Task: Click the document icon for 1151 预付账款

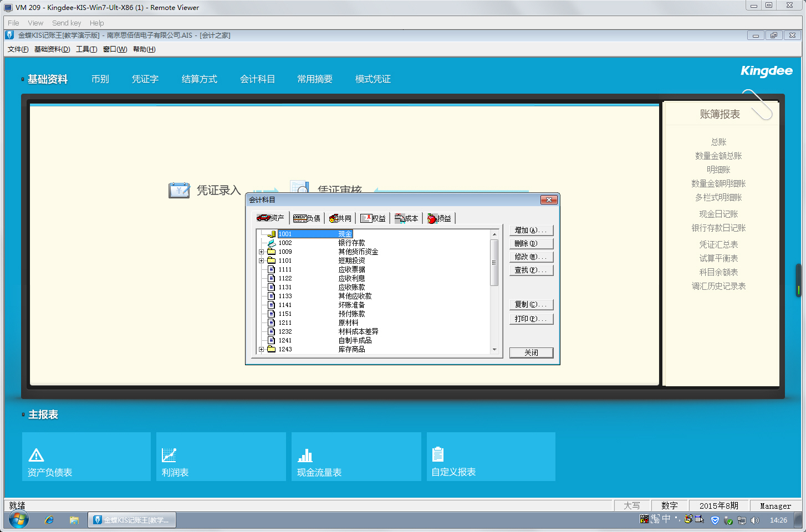Action: [x=272, y=314]
